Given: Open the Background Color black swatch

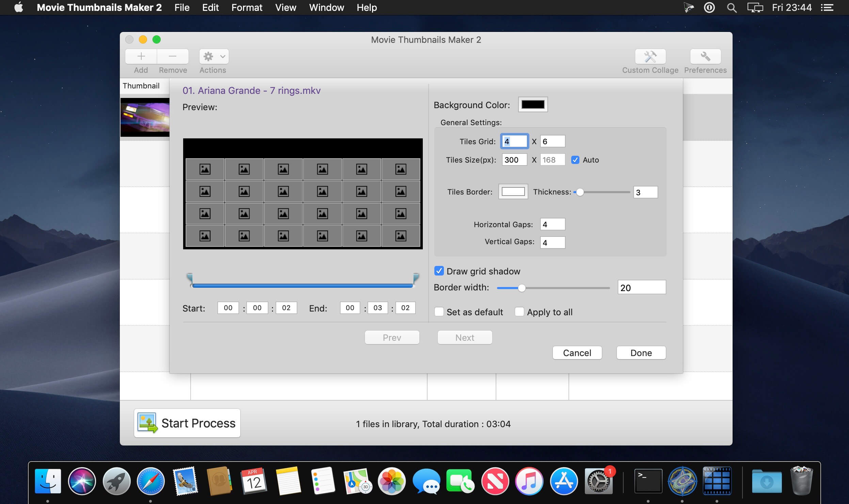Looking at the screenshot, I should pyautogui.click(x=533, y=105).
